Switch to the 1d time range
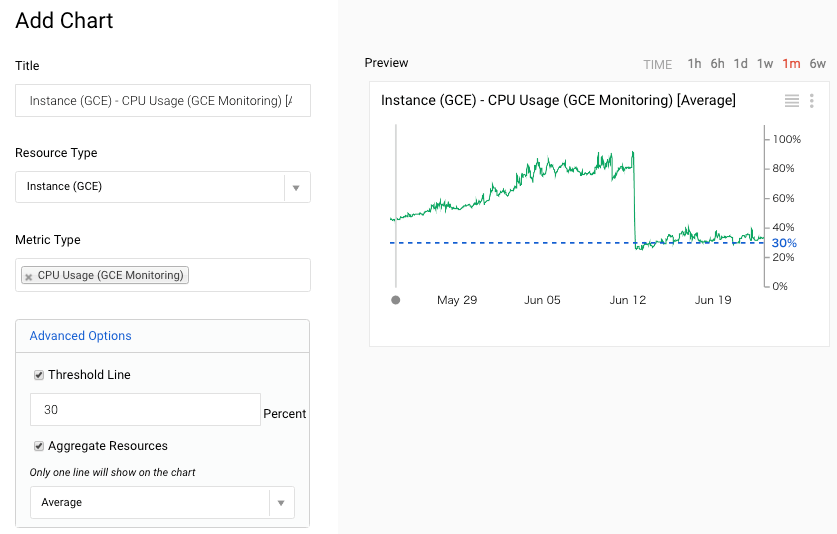Screen dimensions: 837x534 [x=740, y=64]
